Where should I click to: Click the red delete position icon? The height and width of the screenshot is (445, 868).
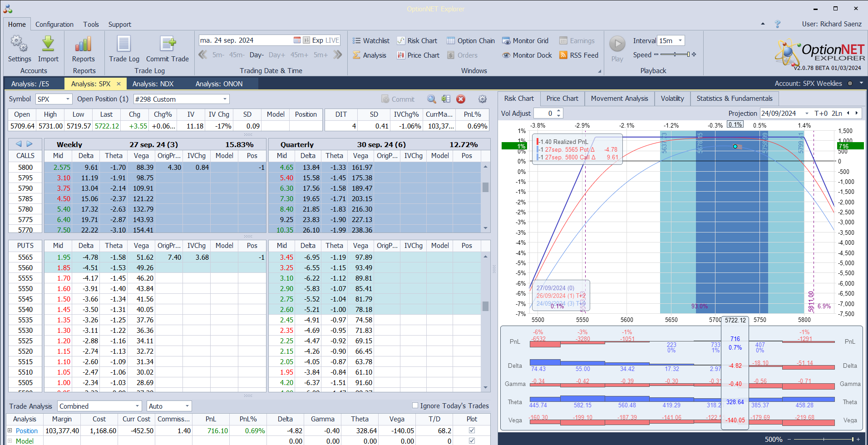(461, 99)
